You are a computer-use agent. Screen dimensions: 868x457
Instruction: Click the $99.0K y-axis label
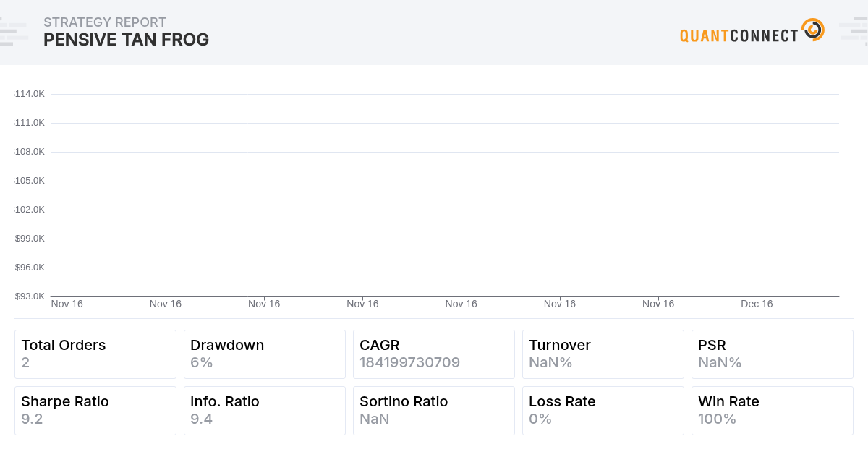point(30,239)
